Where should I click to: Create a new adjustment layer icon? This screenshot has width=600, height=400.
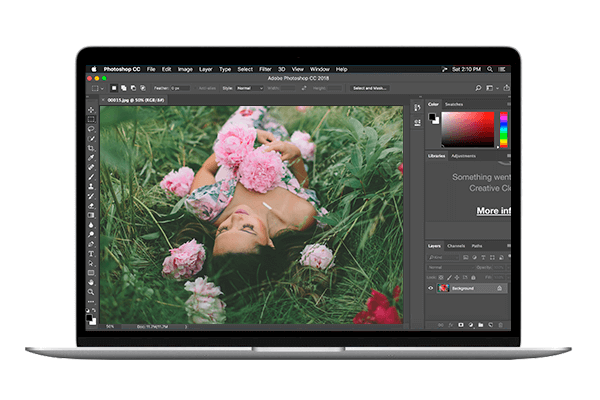(x=471, y=325)
